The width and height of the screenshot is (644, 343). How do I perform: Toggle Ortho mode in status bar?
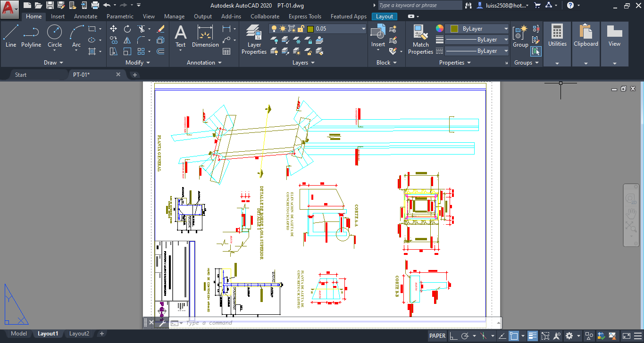click(453, 336)
